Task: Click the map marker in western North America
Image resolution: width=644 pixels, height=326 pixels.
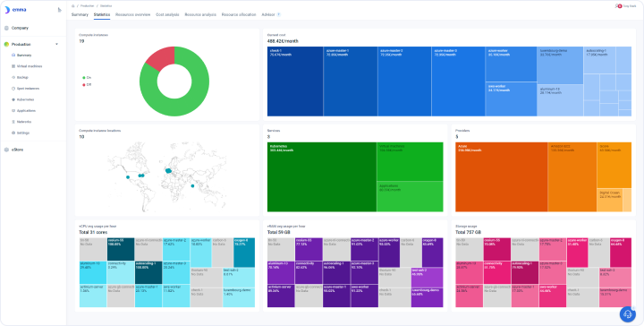Action: pyautogui.click(x=128, y=177)
